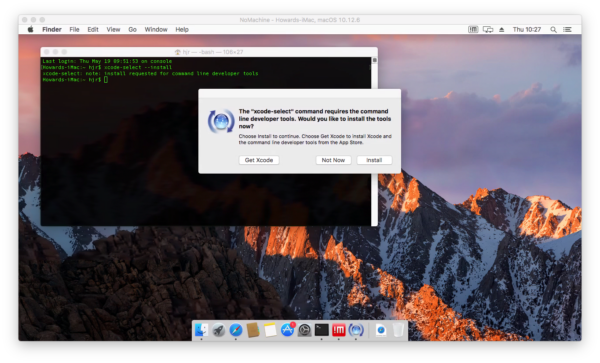The height and width of the screenshot is (363, 600).
Task: Open the Help menu
Action: click(x=182, y=29)
